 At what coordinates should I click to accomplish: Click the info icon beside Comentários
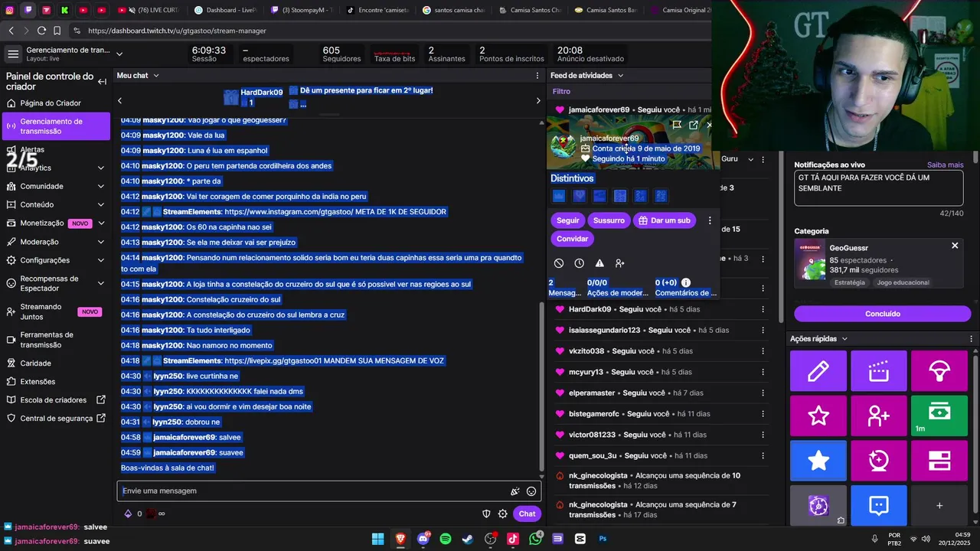click(x=686, y=282)
